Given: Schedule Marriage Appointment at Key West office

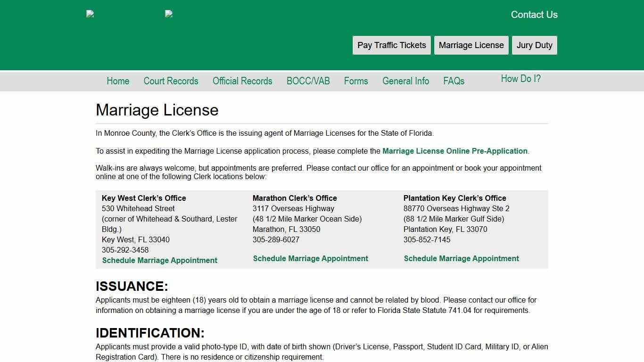Looking at the screenshot, I should point(159,260).
